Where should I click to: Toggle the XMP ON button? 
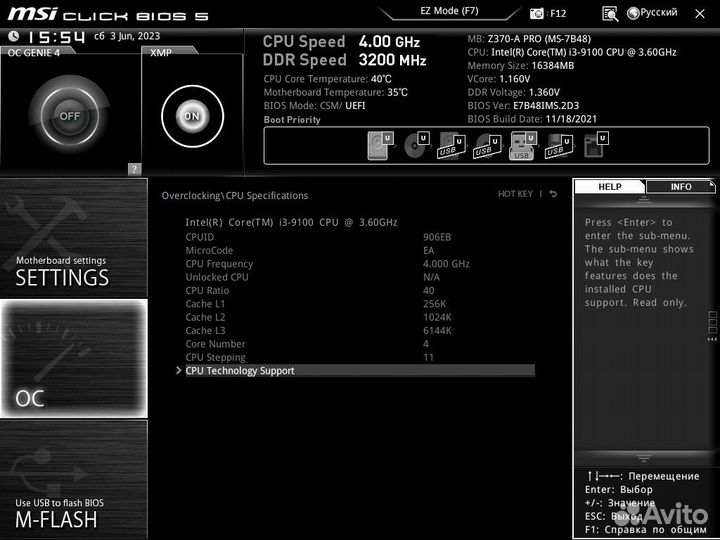[x=192, y=116]
